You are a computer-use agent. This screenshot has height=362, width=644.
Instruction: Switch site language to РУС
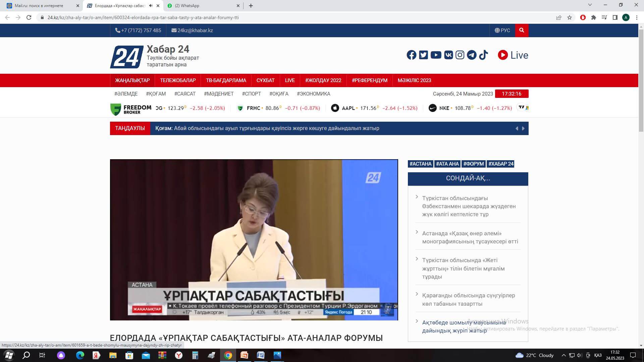pos(502,30)
